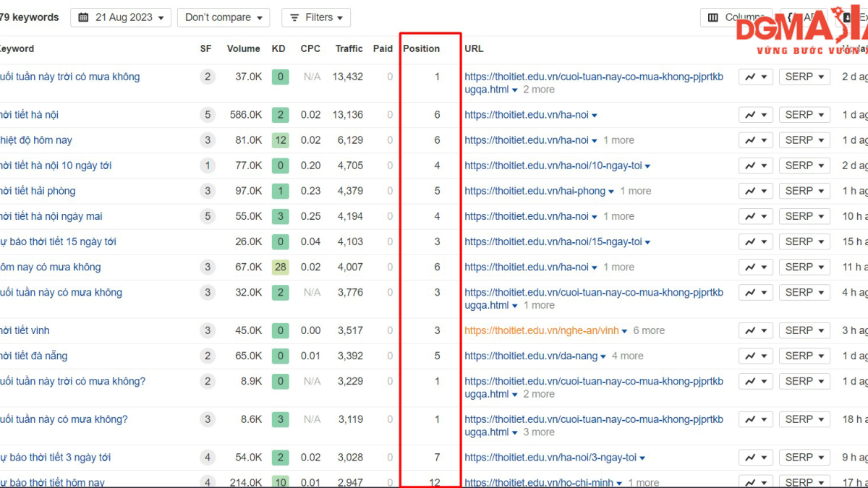
Task: Open keyword nhiệt độ hôm nay
Action: pos(36,140)
